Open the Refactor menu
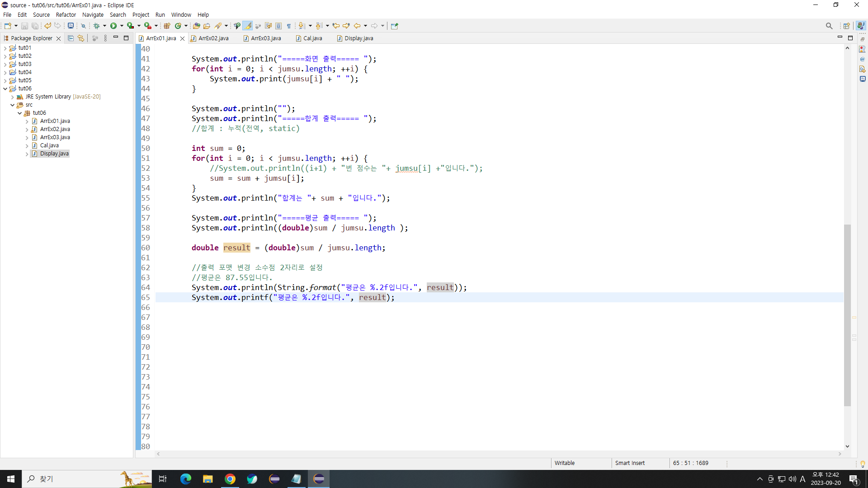The width and height of the screenshot is (868, 488). tap(66, 14)
